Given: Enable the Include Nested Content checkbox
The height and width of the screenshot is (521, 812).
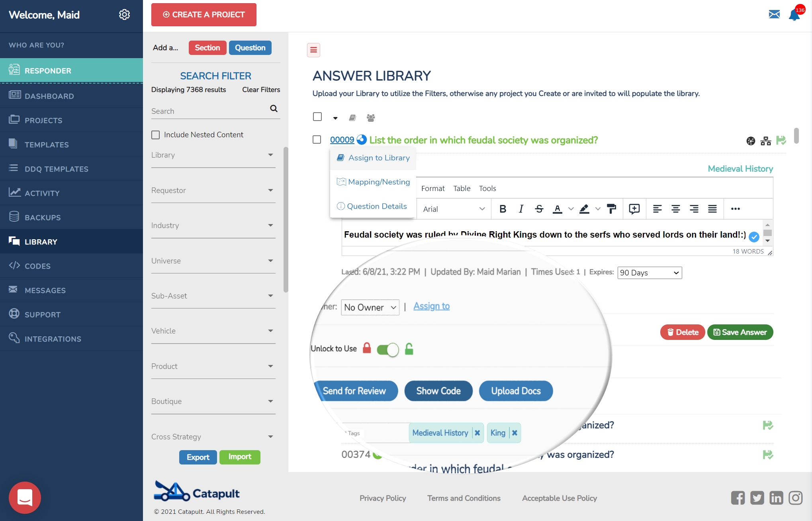Looking at the screenshot, I should click(x=155, y=134).
